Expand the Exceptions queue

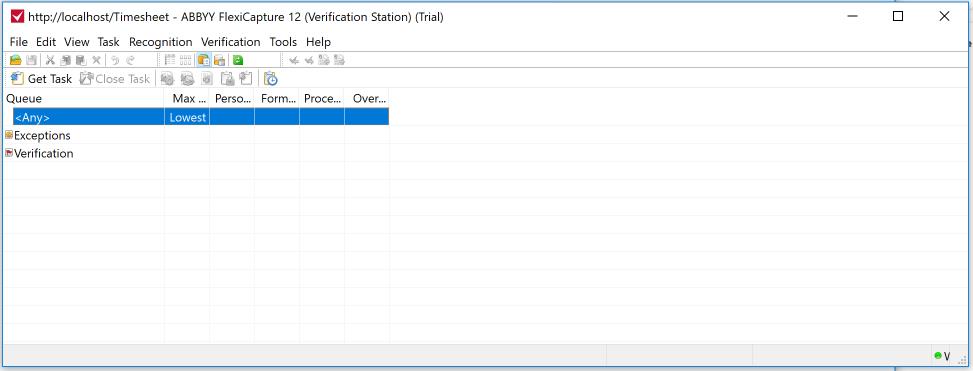pos(9,135)
